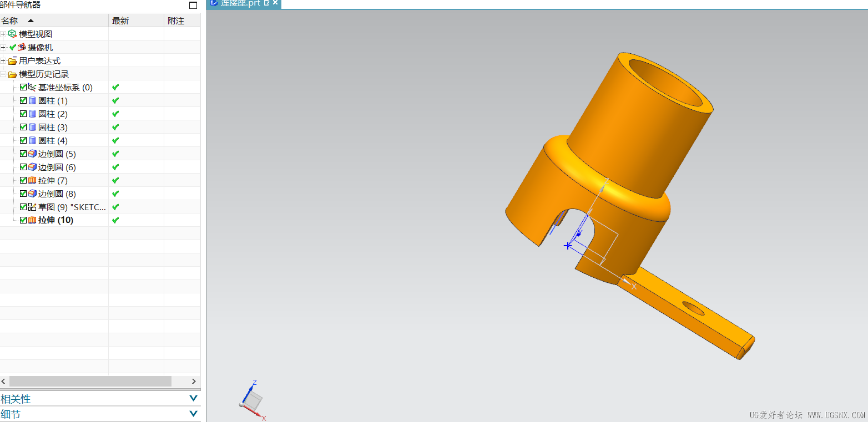Close the 连接座.prt tab
This screenshot has width=868, height=422.
tap(275, 3)
